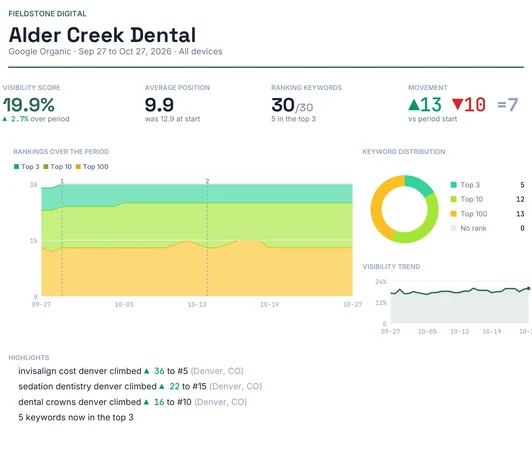This screenshot has width=532, height=450.
Task: Select annotation marker 2 on rankings chart
Action: coord(207,182)
